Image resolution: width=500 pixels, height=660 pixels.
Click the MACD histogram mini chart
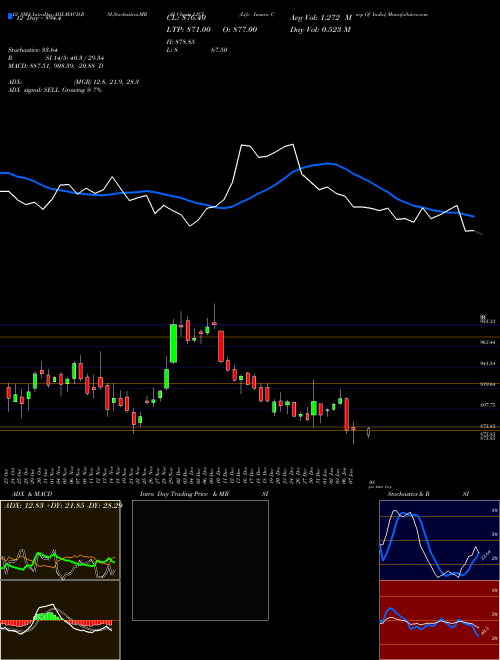point(60,620)
